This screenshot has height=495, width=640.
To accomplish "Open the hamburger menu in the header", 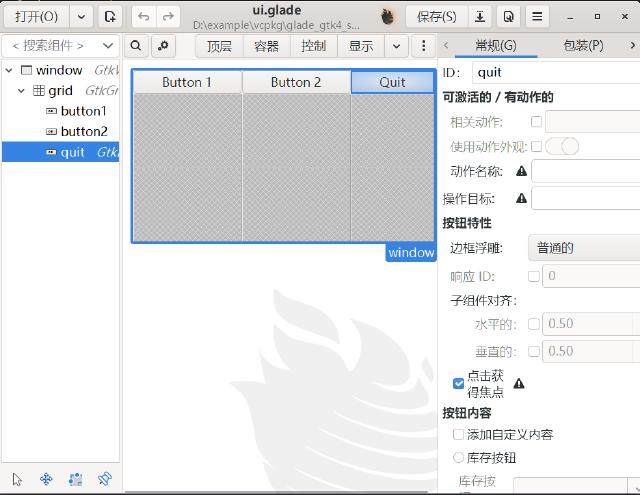I will pyautogui.click(x=538, y=17).
